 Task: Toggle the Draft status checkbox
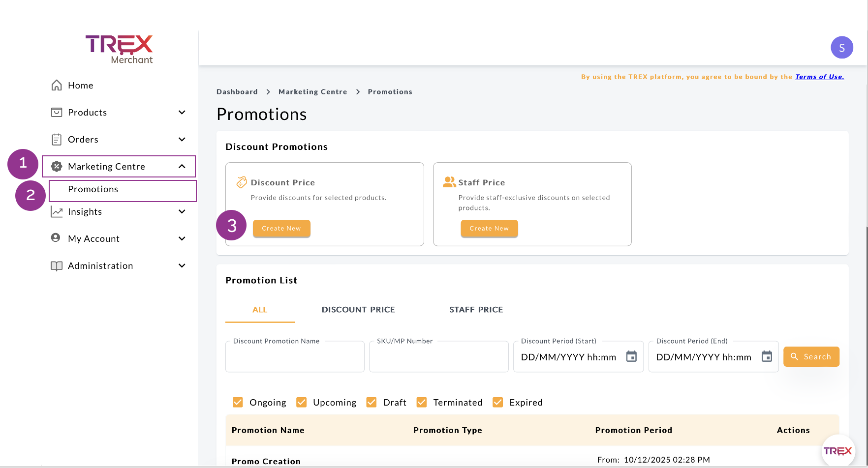(x=372, y=403)
